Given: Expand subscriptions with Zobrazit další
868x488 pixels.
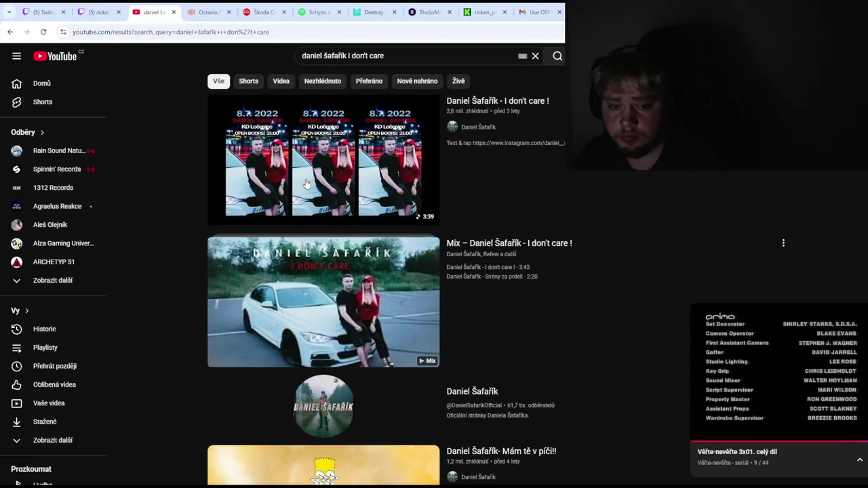Looking at the screenshot, I should tap(53, 281).
